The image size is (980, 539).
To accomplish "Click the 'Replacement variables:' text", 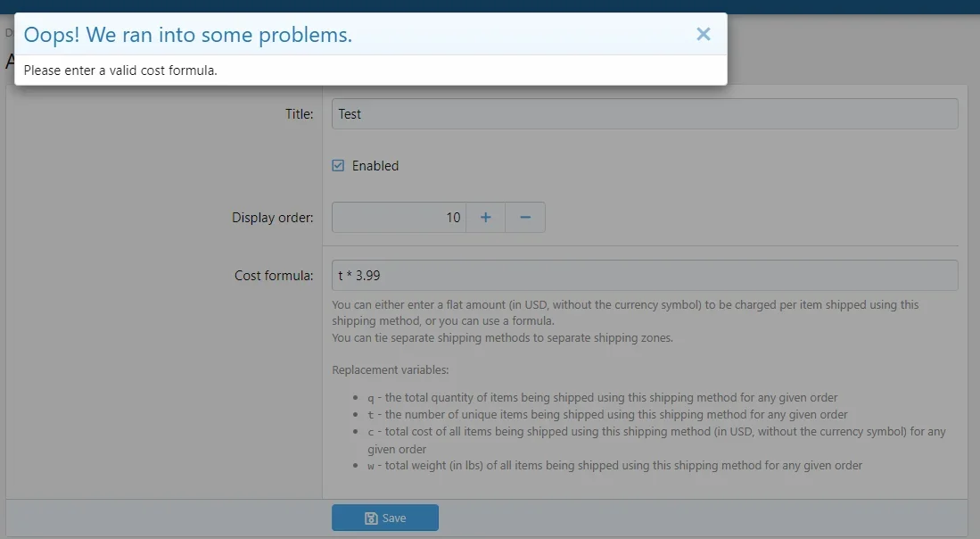I will [390, 370].
